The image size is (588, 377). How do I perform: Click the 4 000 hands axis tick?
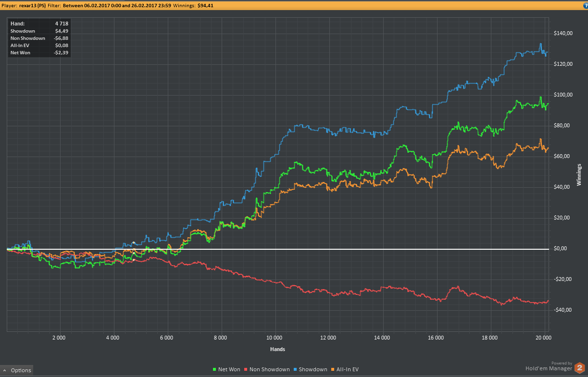[113, 338]
